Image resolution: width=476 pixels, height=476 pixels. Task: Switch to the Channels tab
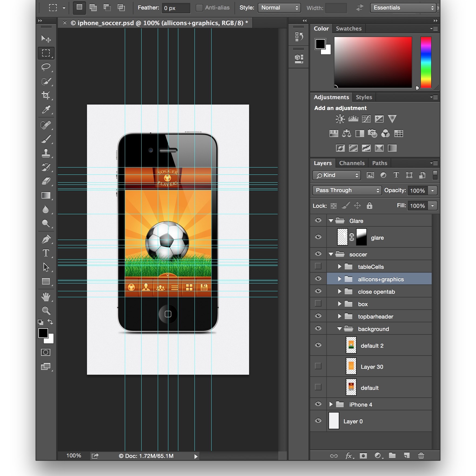click(x=352, y=163)
